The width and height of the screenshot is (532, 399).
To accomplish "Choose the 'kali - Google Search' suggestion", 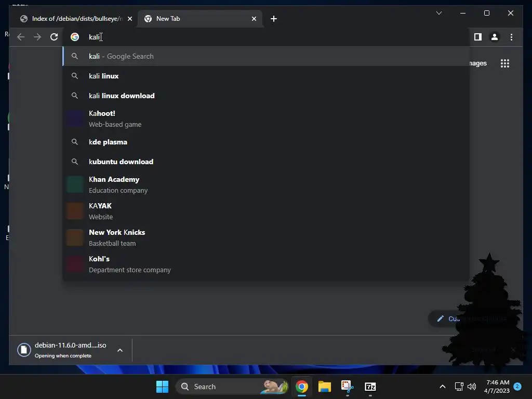I will pos(267,56).
